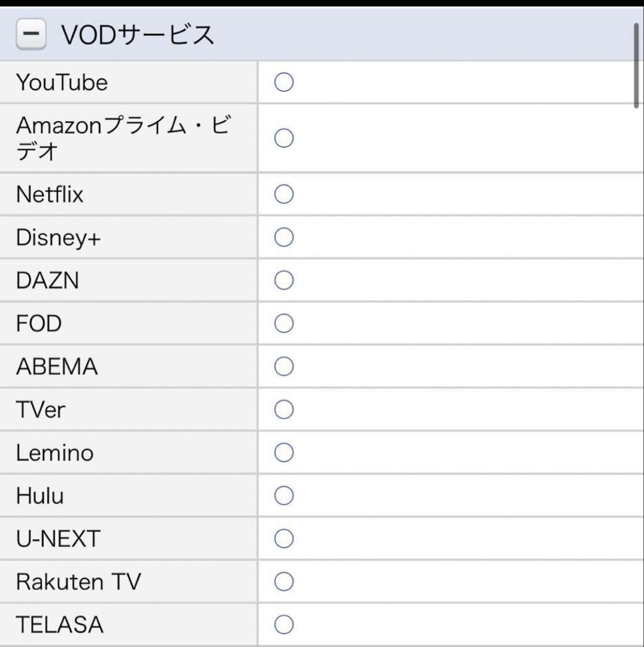
Task: Select the DAZN radio button
Action: [282, 280]
